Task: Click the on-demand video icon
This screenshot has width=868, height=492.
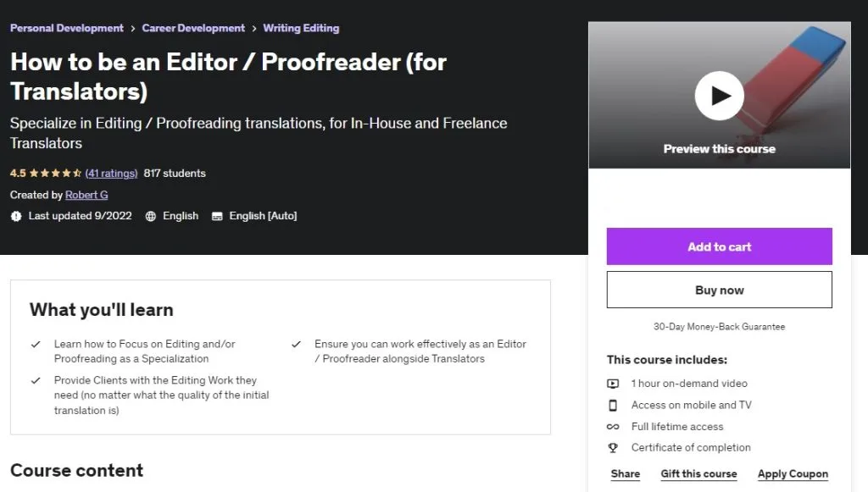Action: click(x=613, y=384)
